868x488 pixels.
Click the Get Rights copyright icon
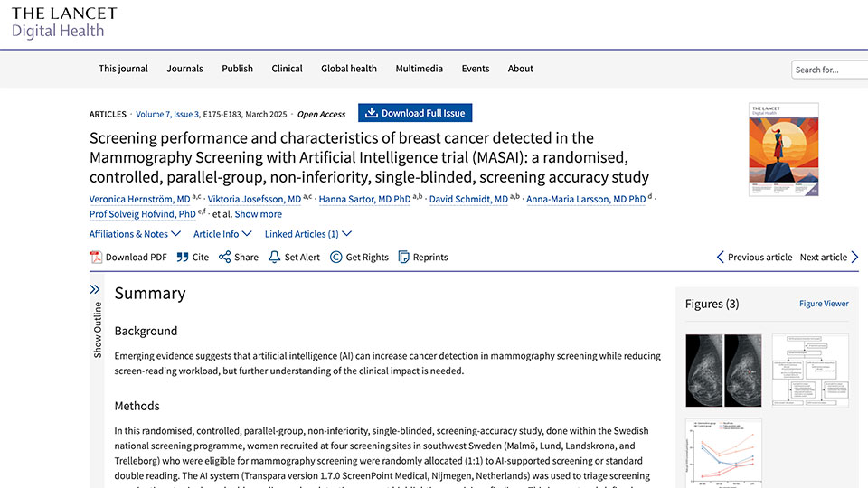[x=336, y=258]
